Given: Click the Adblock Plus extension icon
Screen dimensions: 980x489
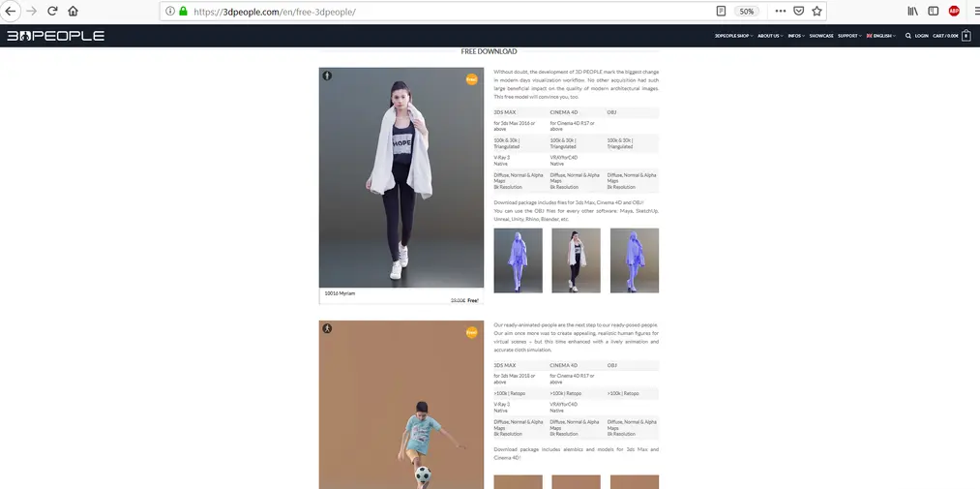Looking at the screenshot, I should [x=954, y=11].
